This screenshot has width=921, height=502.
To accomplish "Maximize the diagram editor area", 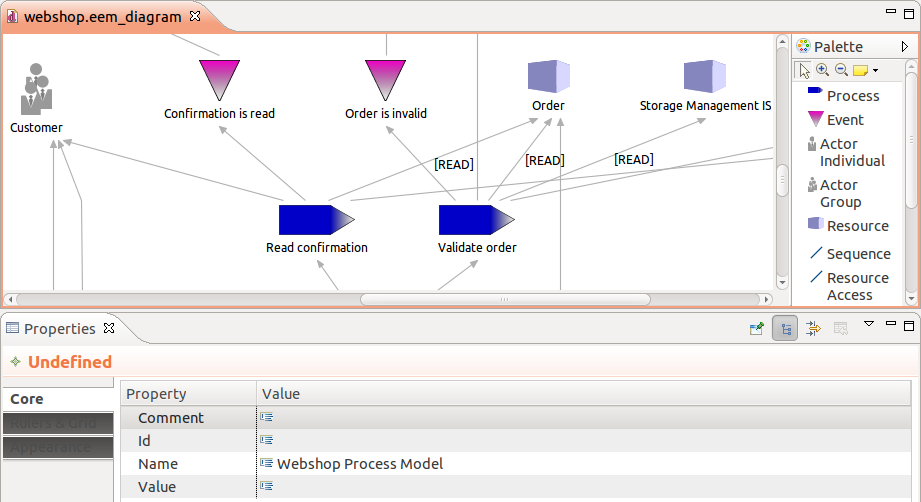I will point(909,14).
